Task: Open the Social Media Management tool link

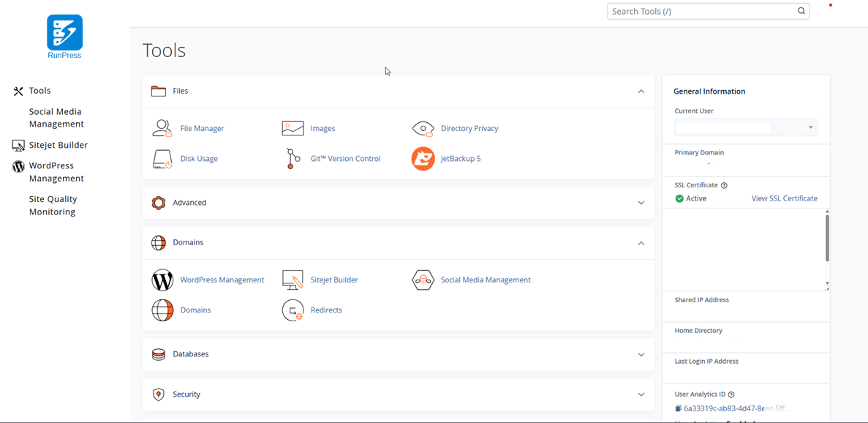Action: 485,280
